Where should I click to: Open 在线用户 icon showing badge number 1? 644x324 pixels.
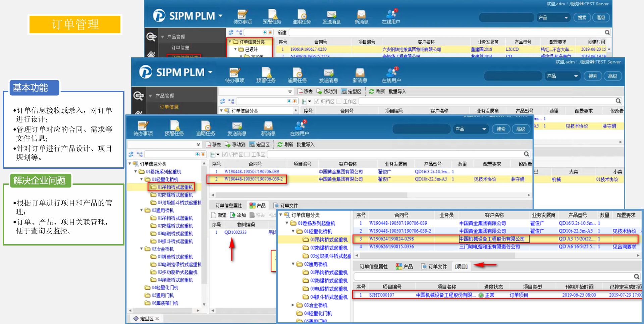pos(391,16)
